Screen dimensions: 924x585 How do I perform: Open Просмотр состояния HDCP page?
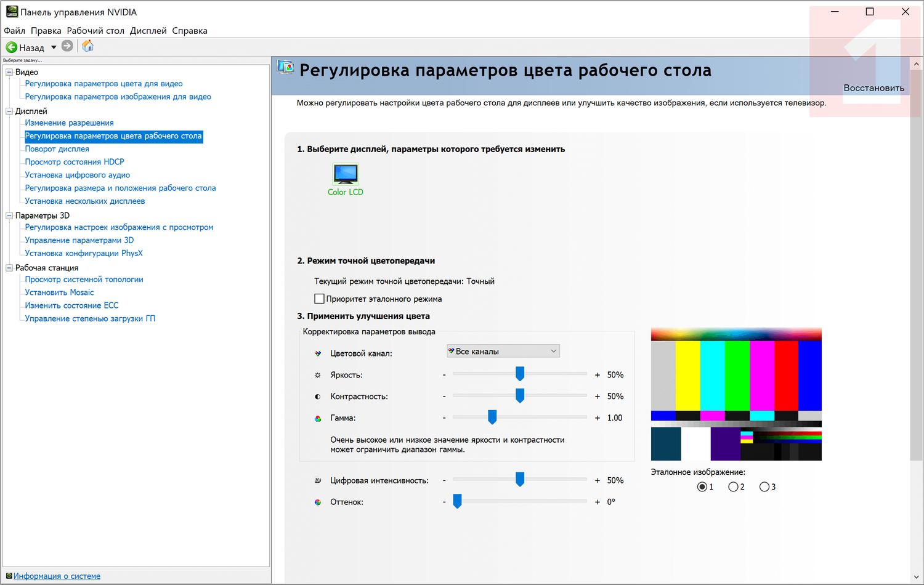click(x=75, y=162)
